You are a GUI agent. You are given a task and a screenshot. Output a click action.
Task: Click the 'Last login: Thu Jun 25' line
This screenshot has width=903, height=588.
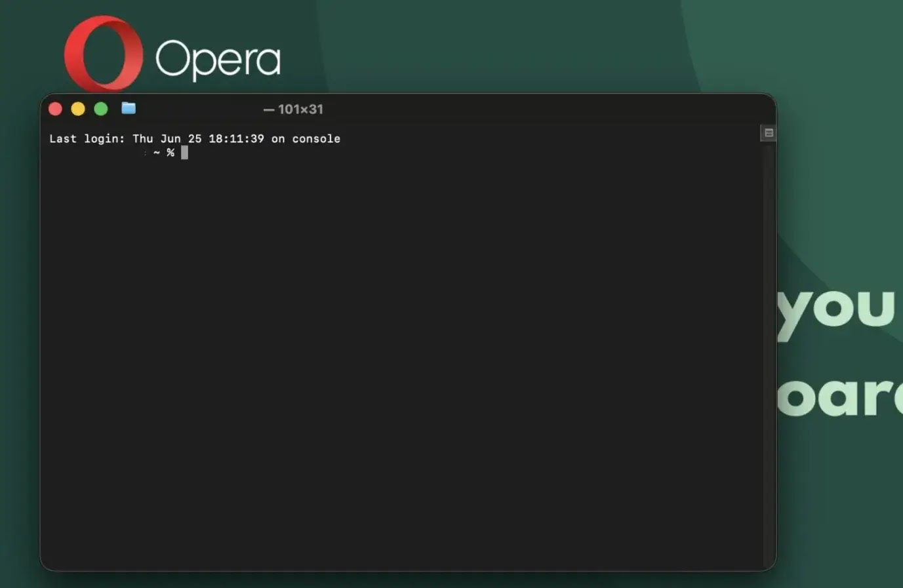(x=195, y=138)
